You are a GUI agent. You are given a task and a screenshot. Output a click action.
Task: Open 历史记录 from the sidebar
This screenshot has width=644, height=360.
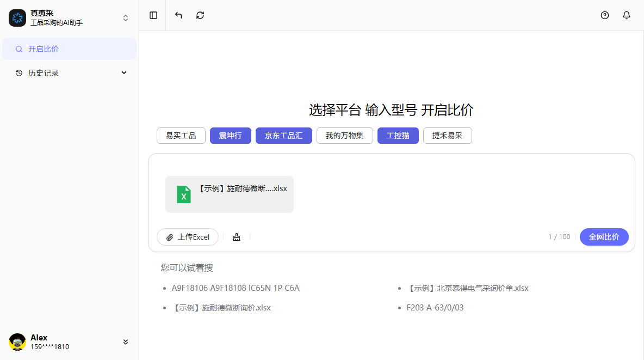pos(45,72)
